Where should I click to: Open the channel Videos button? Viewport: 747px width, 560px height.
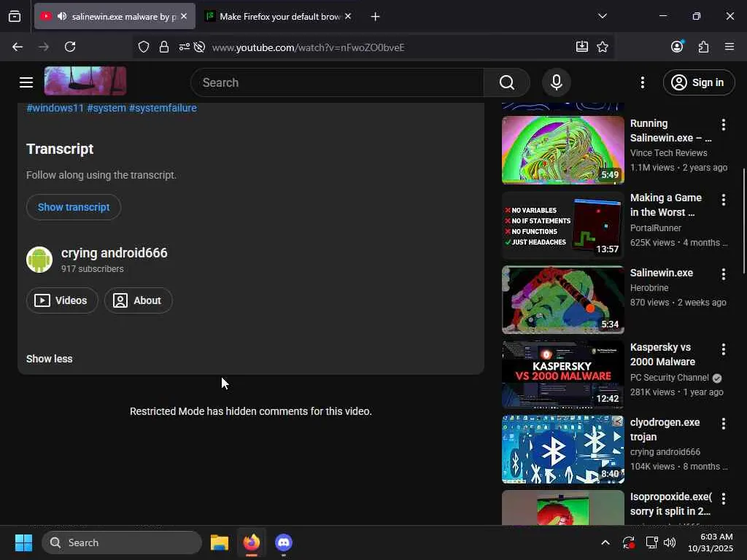click(x=62, y=300)
